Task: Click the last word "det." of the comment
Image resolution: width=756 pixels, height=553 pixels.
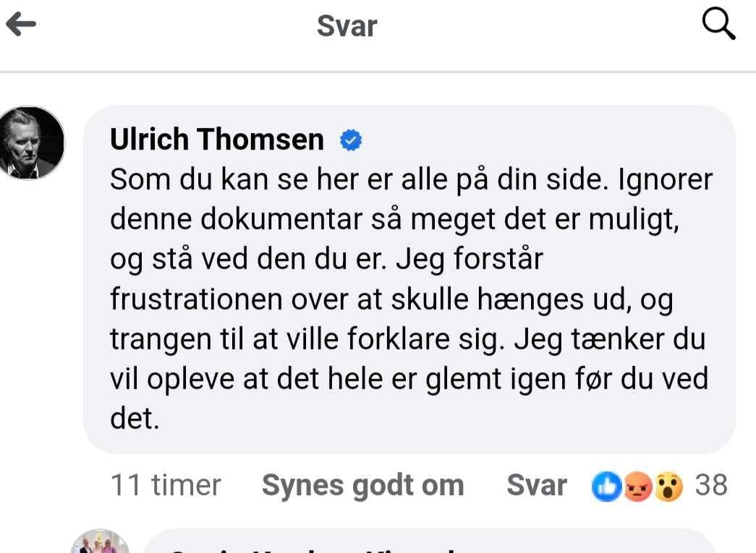Action: (x=134, y=419)
